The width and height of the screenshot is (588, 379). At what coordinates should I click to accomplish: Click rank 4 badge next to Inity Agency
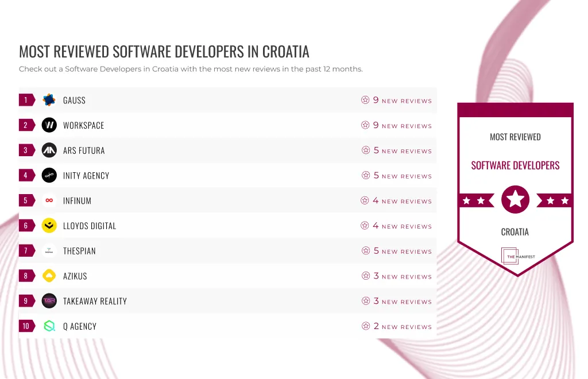coord(27,176)
